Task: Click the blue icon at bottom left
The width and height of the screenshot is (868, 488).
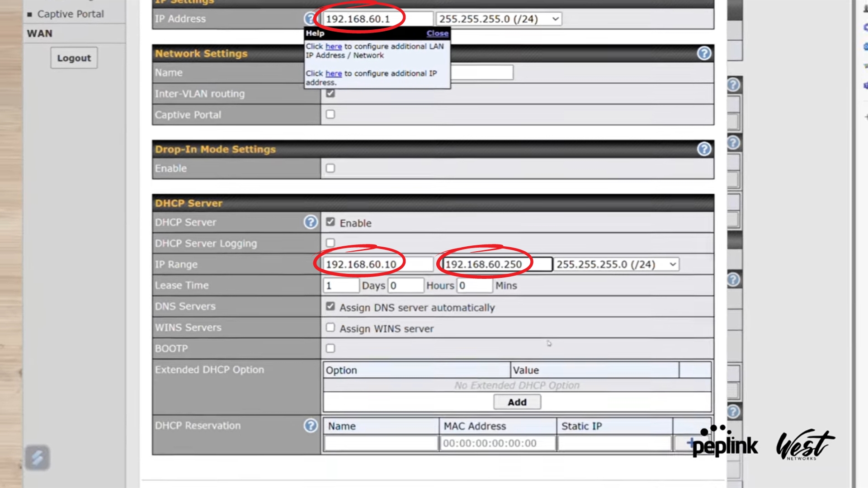Action: click(x=37, y=457)
